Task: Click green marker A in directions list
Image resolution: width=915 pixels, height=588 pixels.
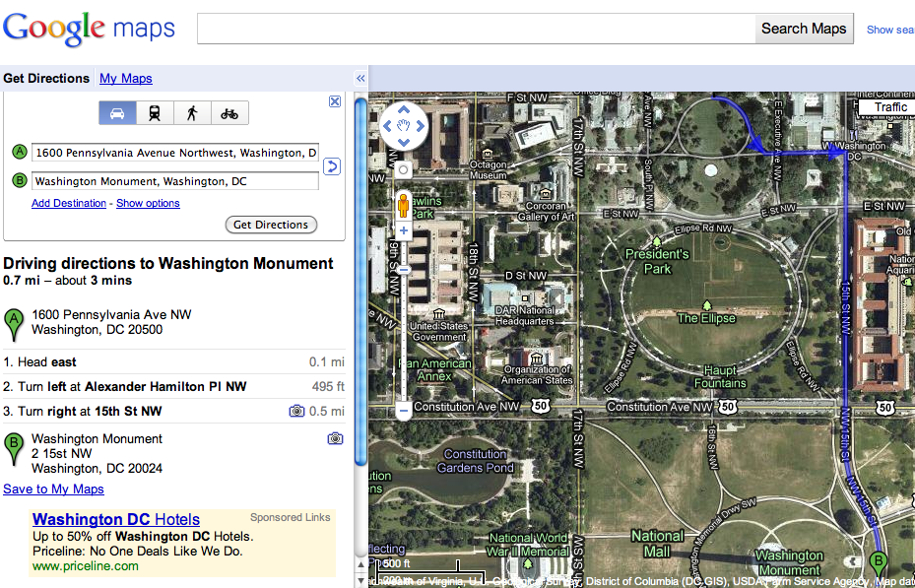Action: pos(14,324)
